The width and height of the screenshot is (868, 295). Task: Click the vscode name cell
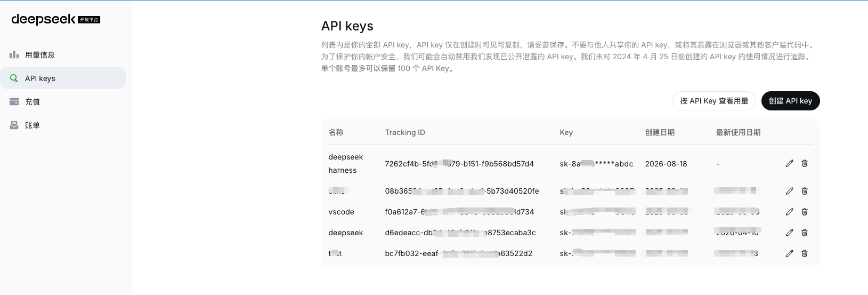(x=341, y=212)
